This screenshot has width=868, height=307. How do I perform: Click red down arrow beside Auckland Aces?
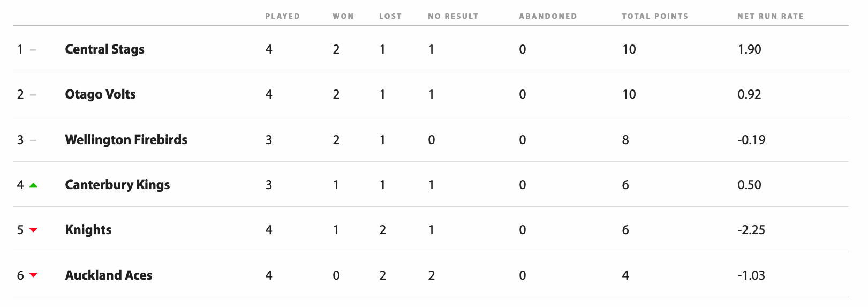coord(33,275)
